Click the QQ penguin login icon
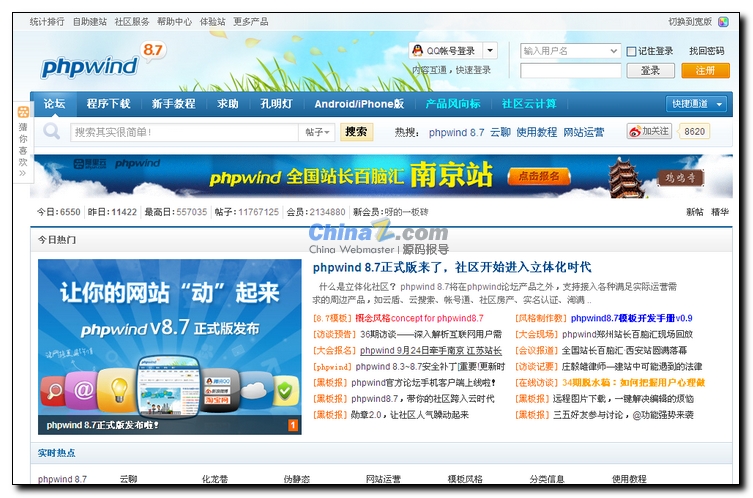Image resolution: width=753 pixels, height=498 pixels. pos(418,50)
